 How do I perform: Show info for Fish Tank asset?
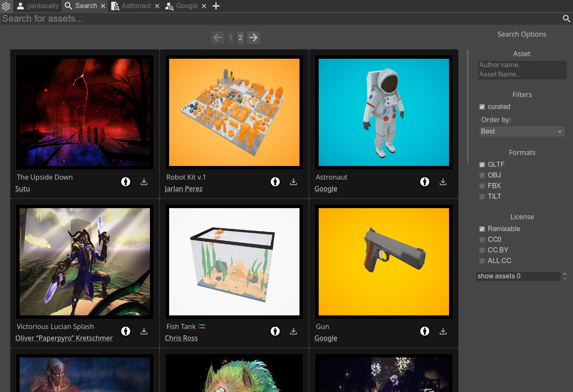tap(275, 331)
